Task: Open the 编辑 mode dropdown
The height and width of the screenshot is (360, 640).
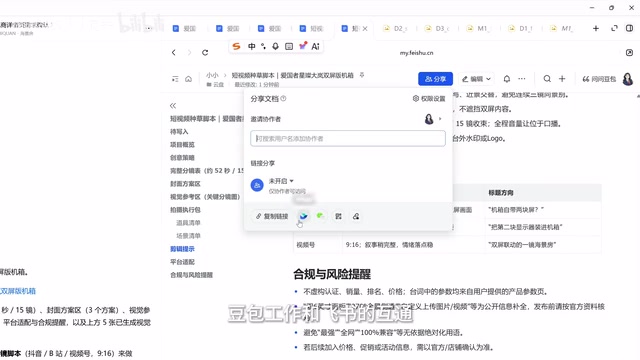Action: coord(476,79)
